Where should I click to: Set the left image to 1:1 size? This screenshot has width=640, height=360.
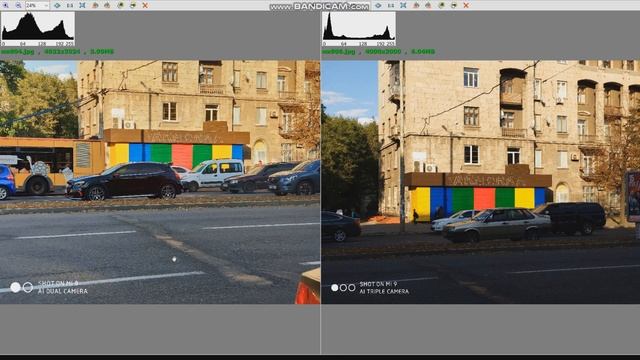[x=70, y=5]
